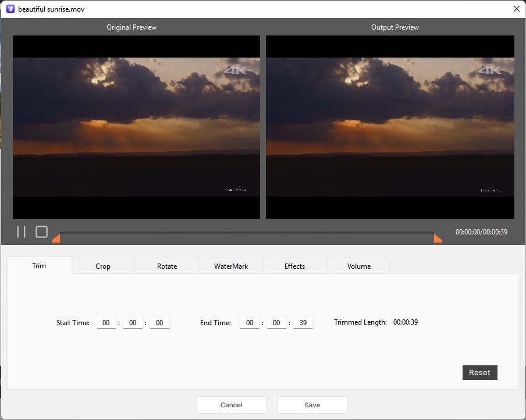This screenshot has width=526, height=420.
Task: Switch to the WaterMark tab
Action: pos(230,266)
